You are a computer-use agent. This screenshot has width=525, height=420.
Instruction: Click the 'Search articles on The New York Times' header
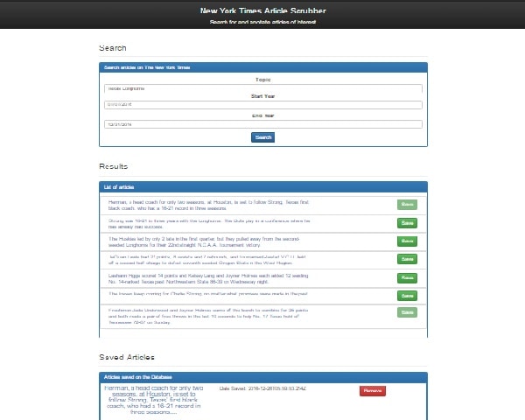[x=263, y=67]
